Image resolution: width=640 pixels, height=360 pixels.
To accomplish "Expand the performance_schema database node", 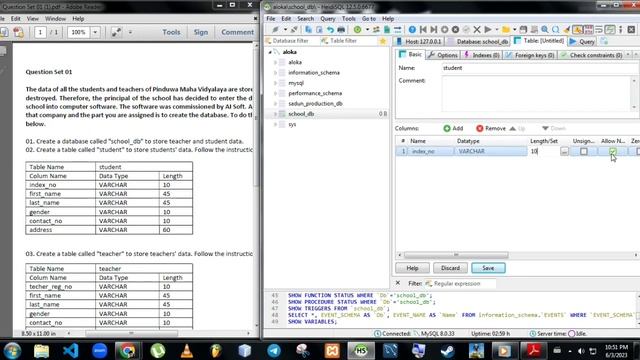I will [x=276, y=93].
